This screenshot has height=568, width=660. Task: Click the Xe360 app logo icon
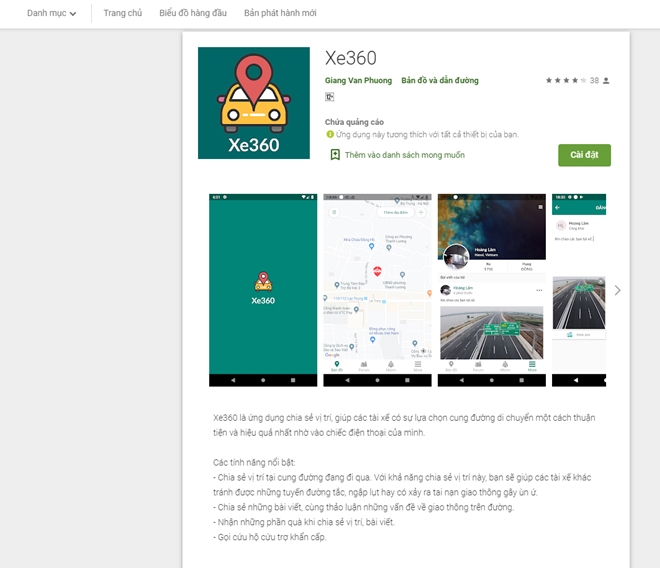coord(254,103)
